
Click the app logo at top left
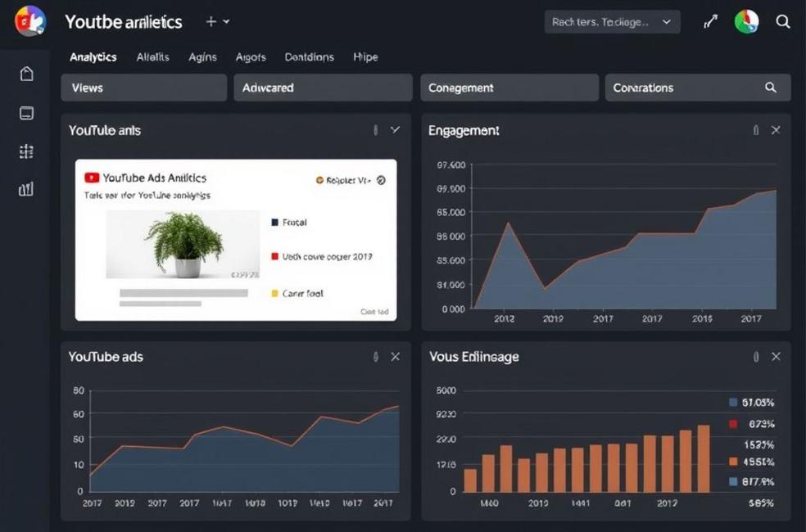[x=30, y=21]
